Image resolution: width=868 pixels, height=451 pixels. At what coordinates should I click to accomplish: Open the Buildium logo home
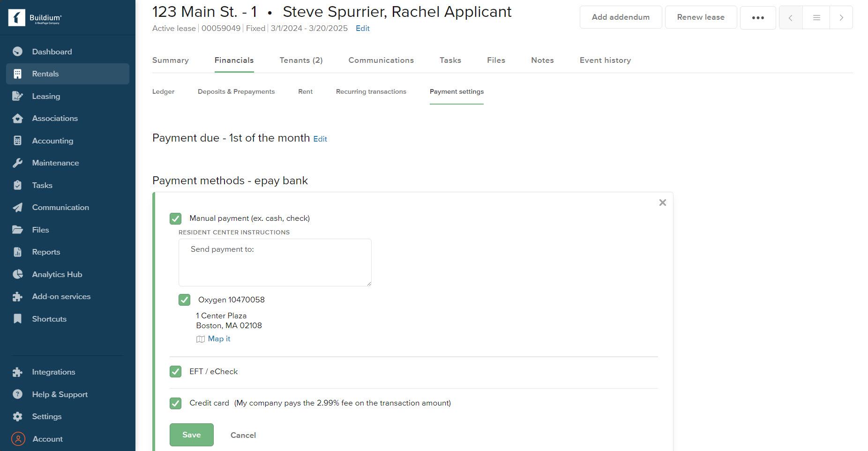pos(35,18)
